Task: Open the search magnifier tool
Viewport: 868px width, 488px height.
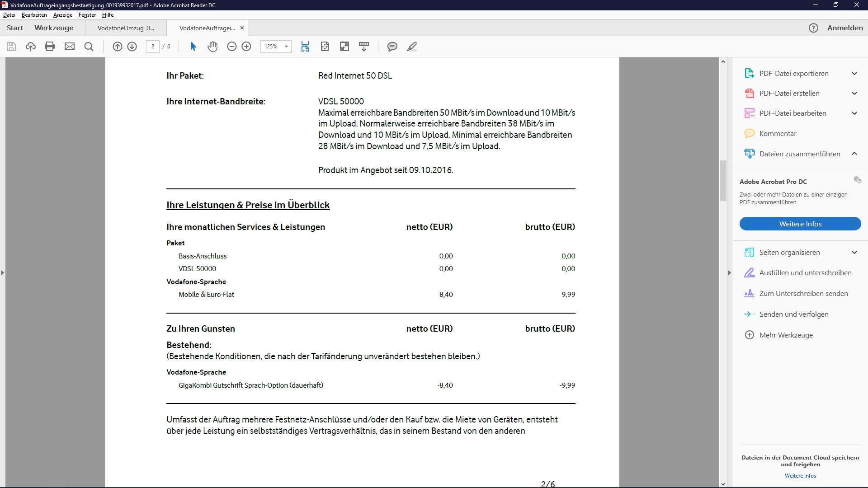Action: pos(89,47)
